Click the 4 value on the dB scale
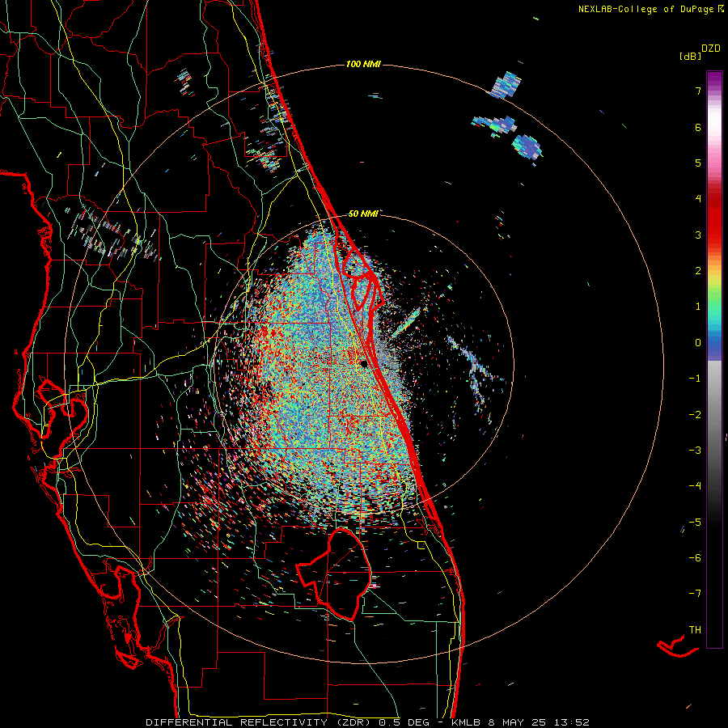The height and width of the screenshot is (728, 728). [698, 199]
